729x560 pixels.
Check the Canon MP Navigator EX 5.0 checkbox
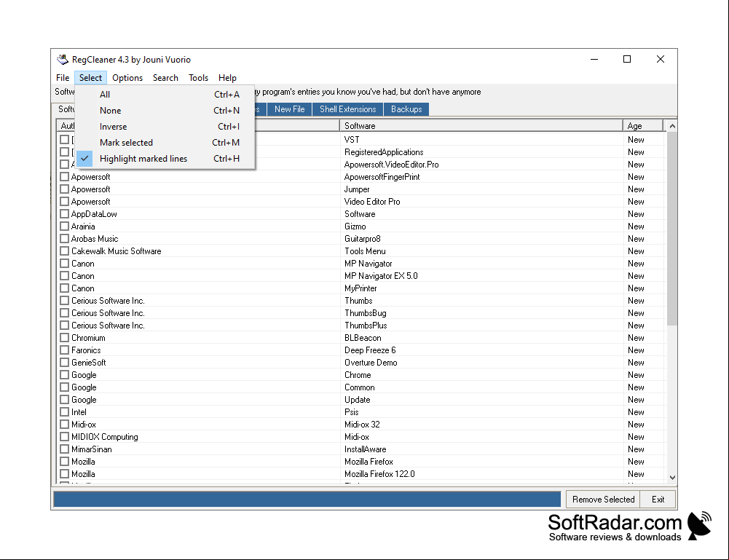[65, 276]
